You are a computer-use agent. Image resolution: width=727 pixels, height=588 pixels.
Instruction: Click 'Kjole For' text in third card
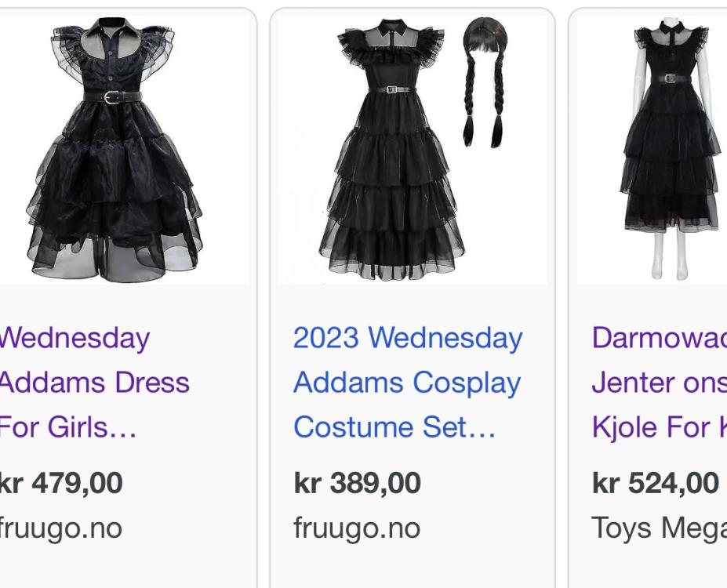pos(652,426)
